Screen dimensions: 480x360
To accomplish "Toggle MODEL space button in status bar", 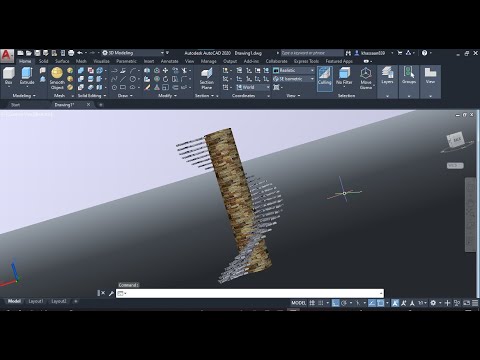I will pyautogui.click(x=298, y=303).
